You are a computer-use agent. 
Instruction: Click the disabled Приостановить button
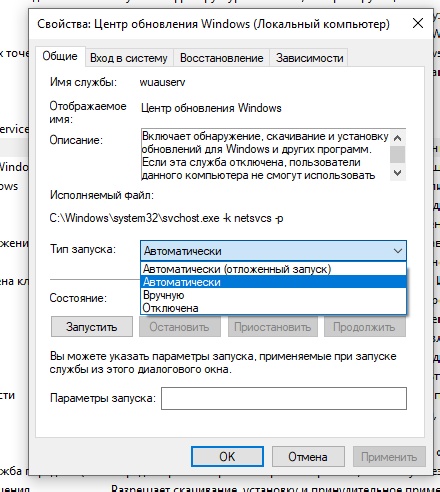tap(273, 327)
